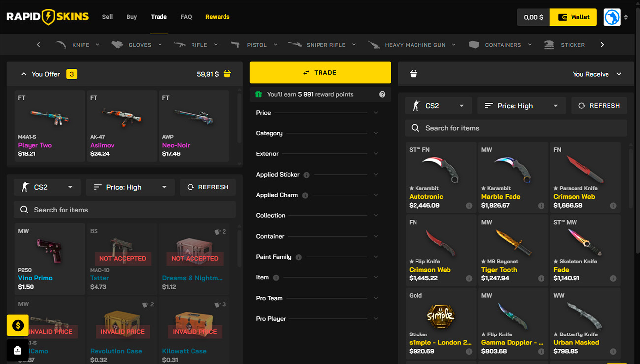Remove M4A1-S Player Two from offer

coord(50,126)
